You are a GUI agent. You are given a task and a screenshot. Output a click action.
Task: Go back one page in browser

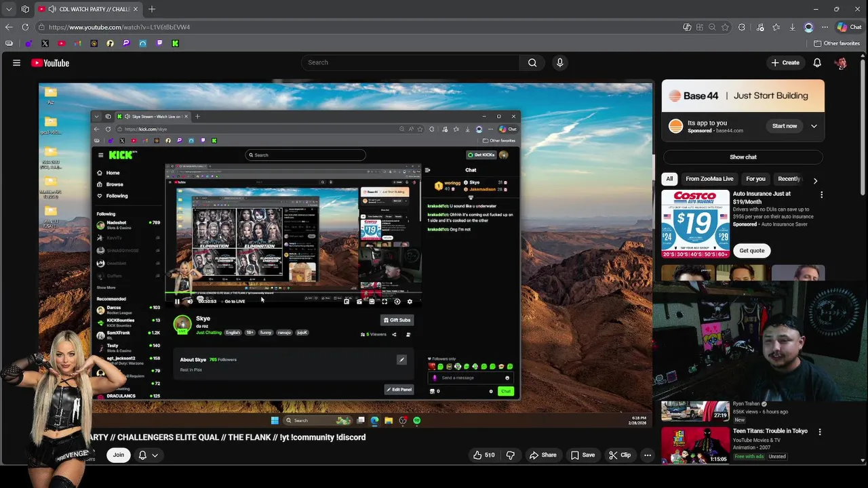(x=9, y=27)
